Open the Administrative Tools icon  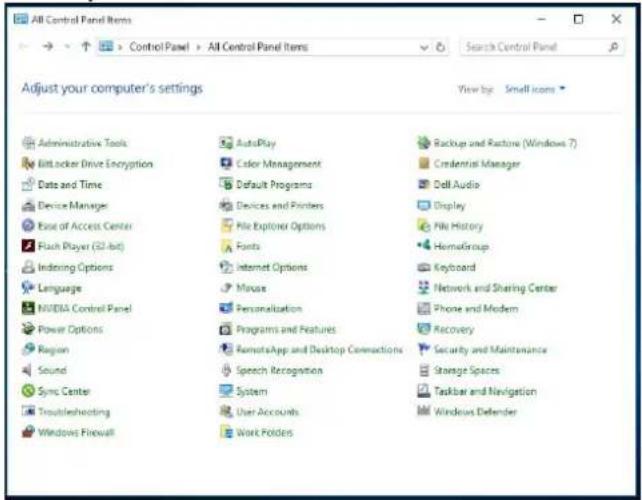(x=28, y=143)
